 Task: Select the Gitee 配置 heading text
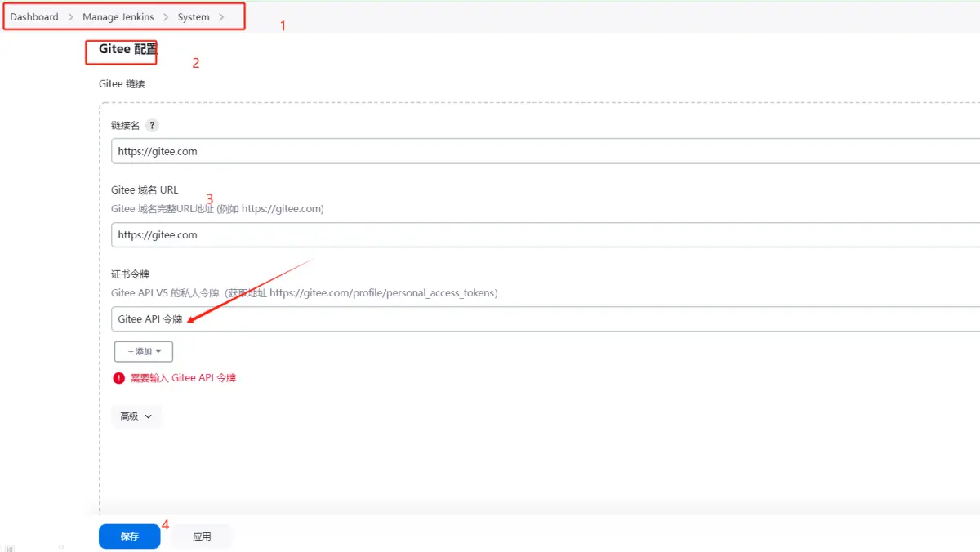tap(128, 49)
